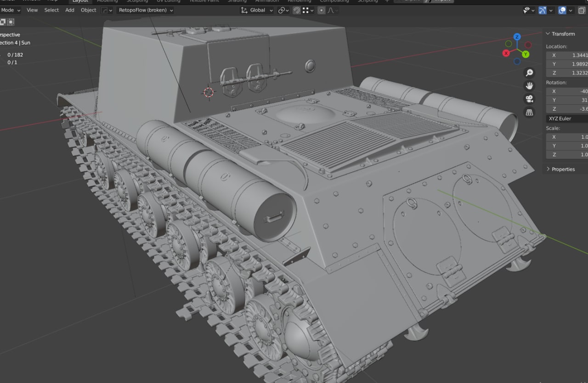The image size is (588, 383).
Task: Click the Rotation X field
Action: coord(567,91)
